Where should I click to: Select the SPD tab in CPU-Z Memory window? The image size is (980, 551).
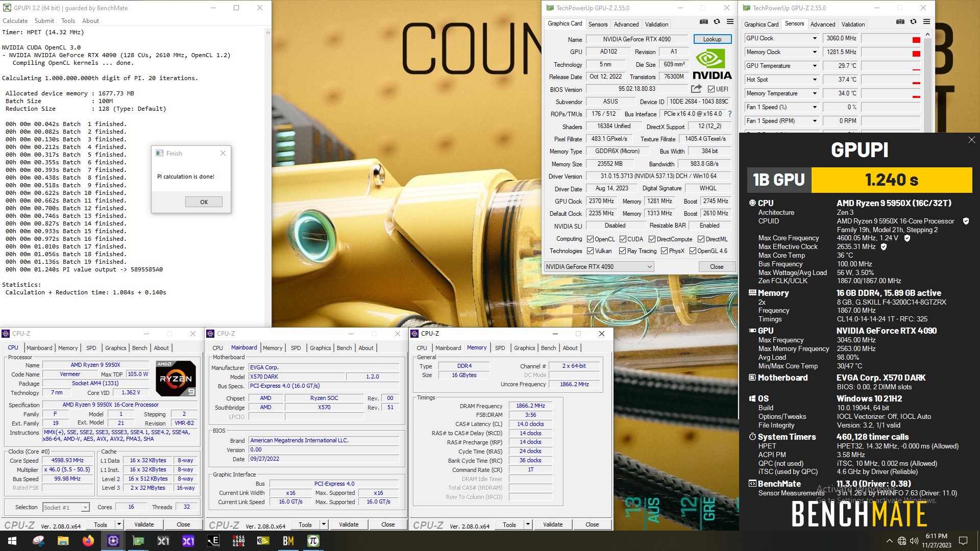pyautogui.click(x=500, y=348)
